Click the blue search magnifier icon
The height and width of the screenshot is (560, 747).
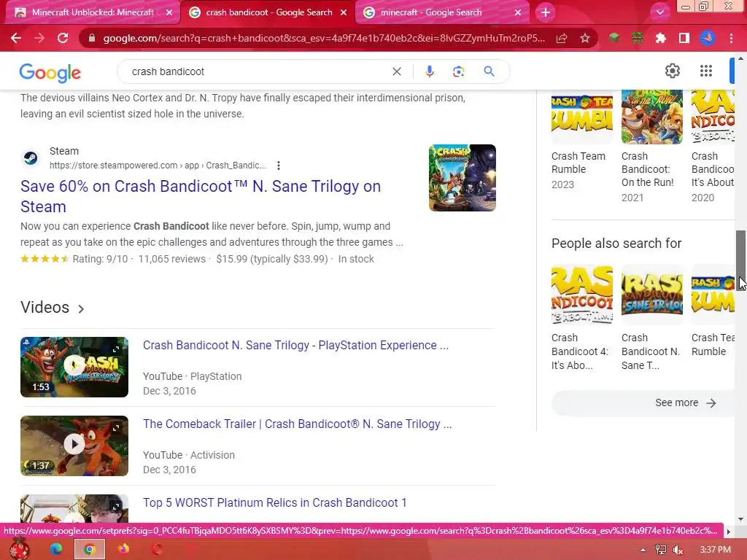coord(489,71)
